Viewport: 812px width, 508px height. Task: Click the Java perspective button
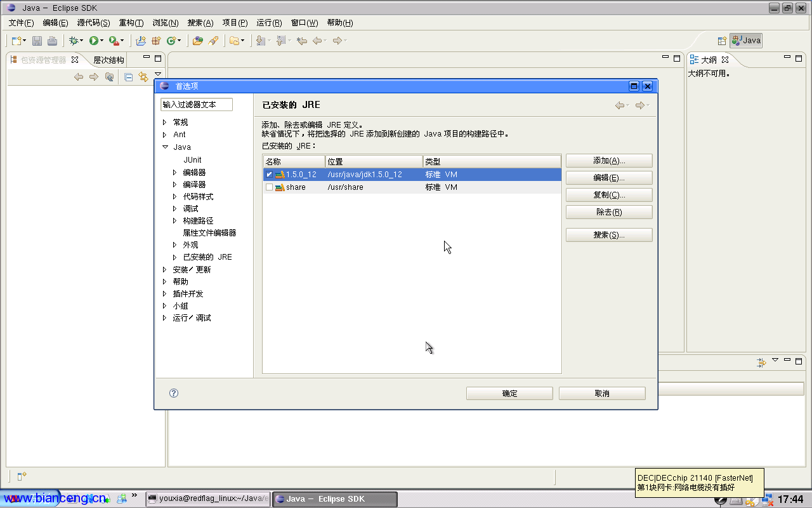click(x=746, y=41)
